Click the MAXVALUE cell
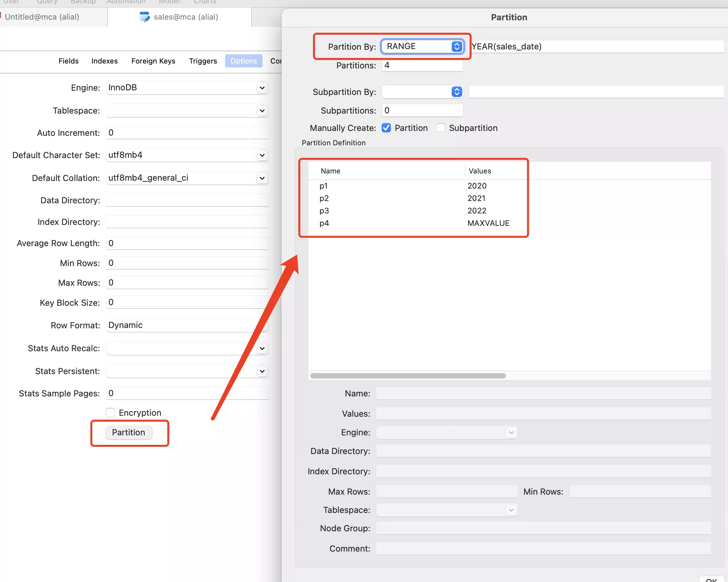 488,223
